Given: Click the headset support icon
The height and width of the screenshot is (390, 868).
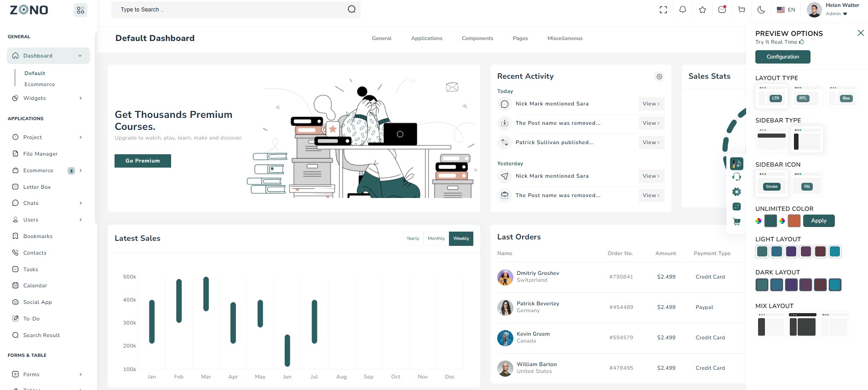Looking at the screenshot, I should pos(736,177).
